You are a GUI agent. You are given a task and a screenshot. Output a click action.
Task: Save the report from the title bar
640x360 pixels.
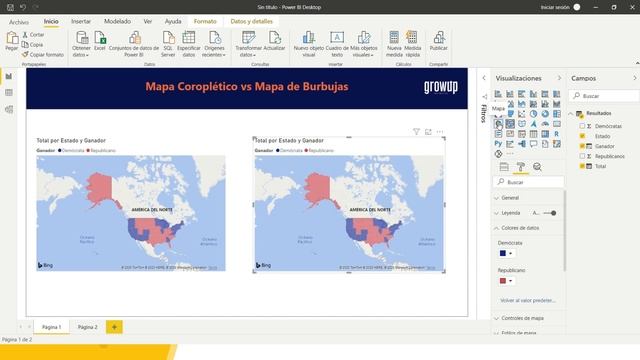(10, 7)
